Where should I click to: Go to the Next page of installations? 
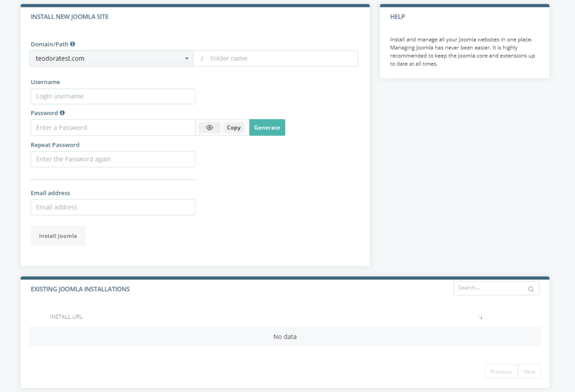(x=529, y=371)
